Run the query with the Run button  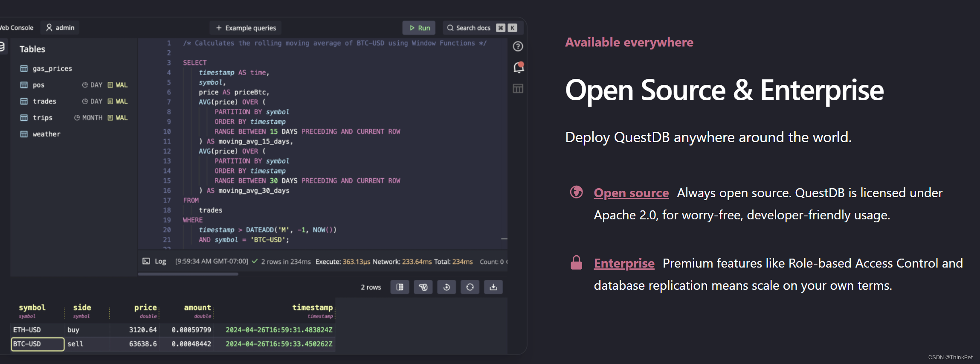[x=419, y=28]
